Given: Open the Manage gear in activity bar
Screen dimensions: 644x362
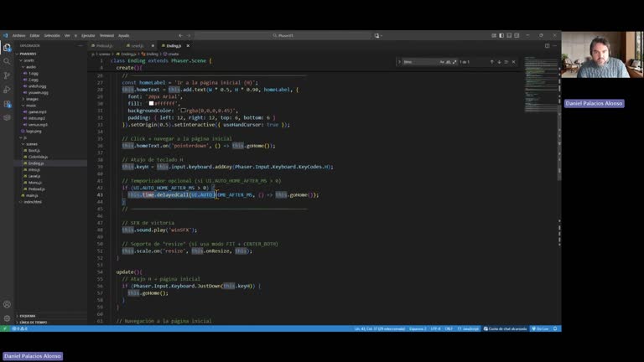Looking at the screenshot, I should click(7, 318).
